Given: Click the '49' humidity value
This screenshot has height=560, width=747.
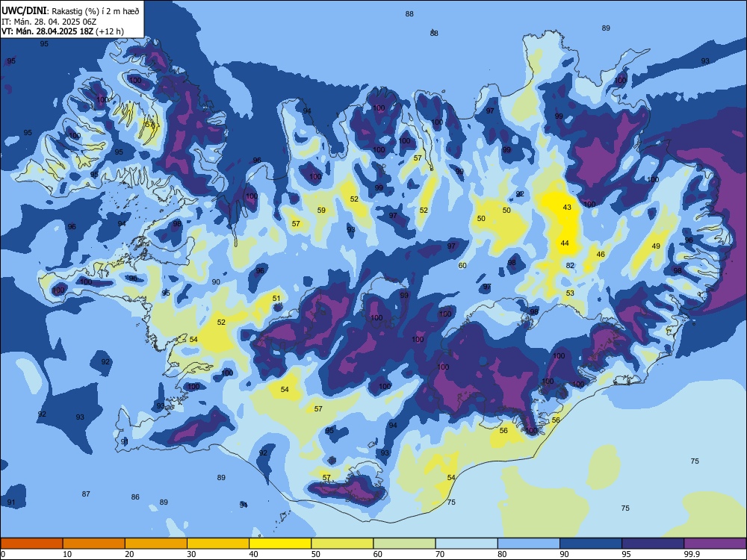Looking at the screenshot, I should tap(656, 246).
